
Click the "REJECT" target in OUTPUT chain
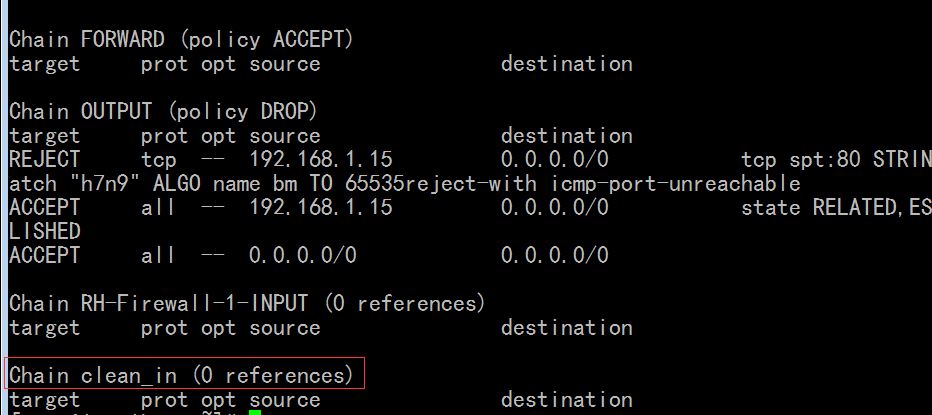(x=45, y=159)
